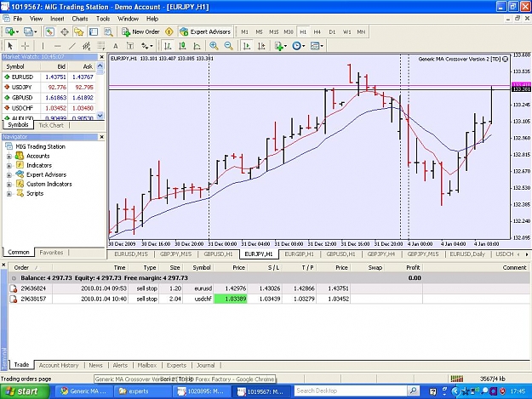Viewport: 532px width, 399px height.
Task: Open the Account History terminal tab
Action: [59, 365]
